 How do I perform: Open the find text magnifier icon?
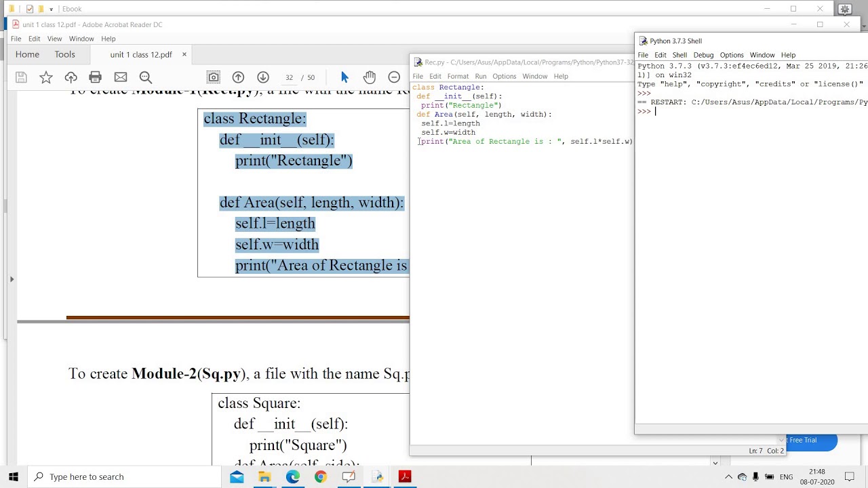146,77
